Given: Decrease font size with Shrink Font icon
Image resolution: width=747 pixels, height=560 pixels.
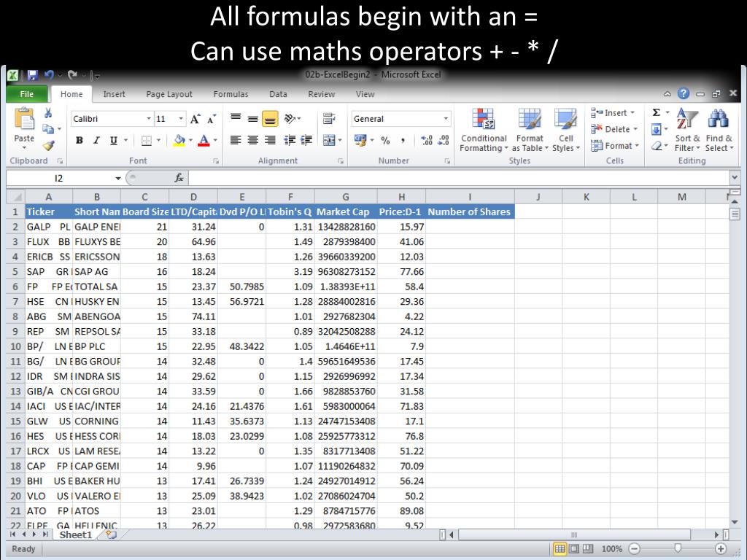Looking at the screenshot, I should 212,119.
